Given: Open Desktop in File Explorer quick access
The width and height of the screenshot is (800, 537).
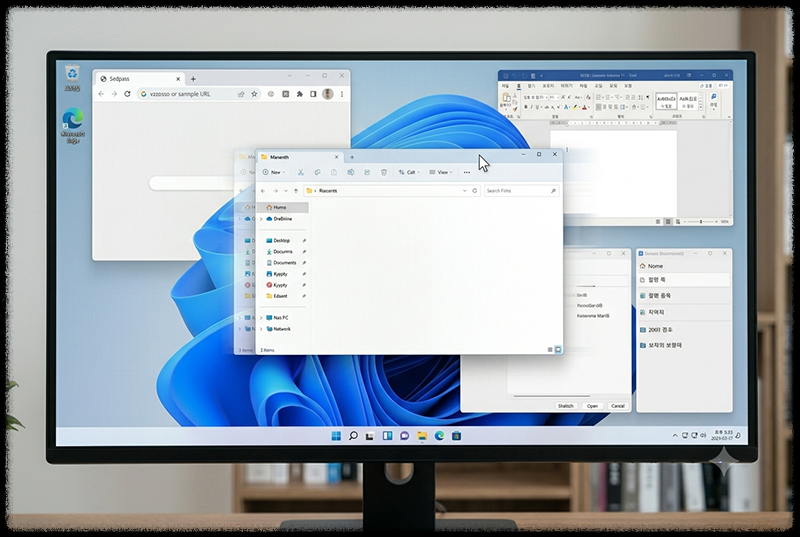Looking at the screenshot, I should click(x=283, y=240).
